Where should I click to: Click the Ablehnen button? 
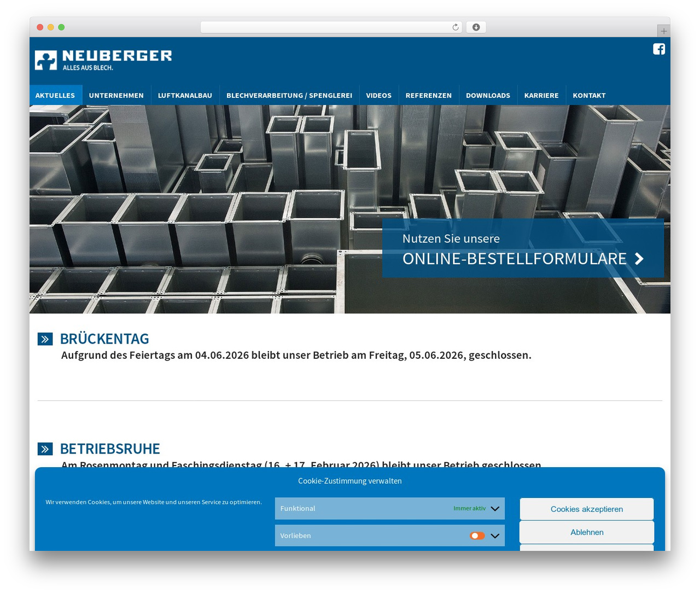pyautogui.click(x=587, y=532)
